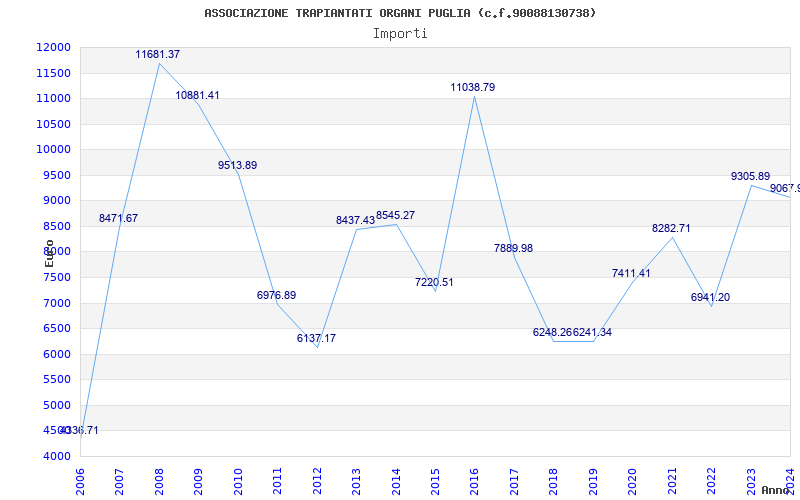This screenshot has width=800, height=500.
Task: Click the x-axis year 2016
Action: 474,482
